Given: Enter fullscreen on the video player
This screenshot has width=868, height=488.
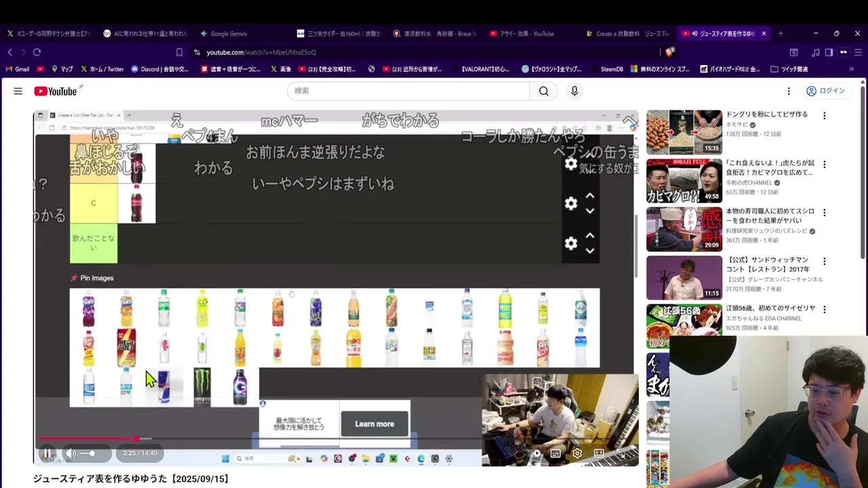Looking at the screenshot, I should click(620, 453).
